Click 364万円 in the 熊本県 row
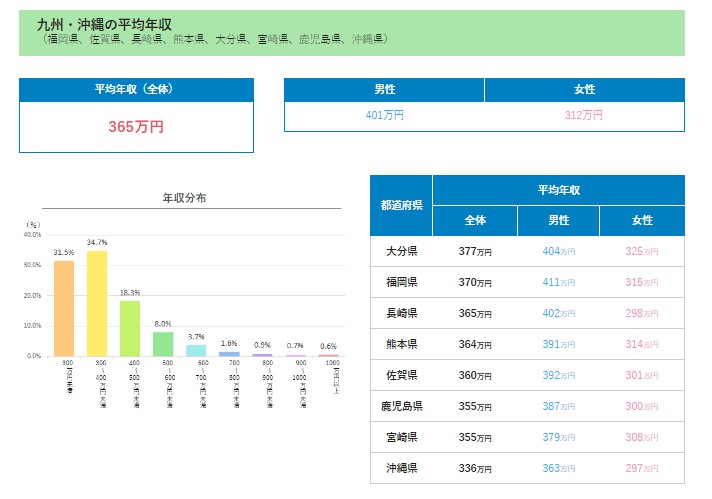This screenshot has width=712, height=499. 475,344
